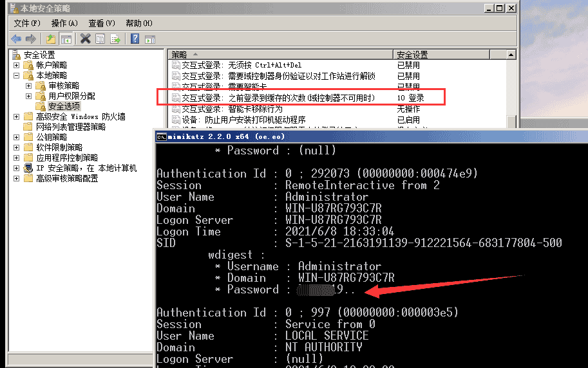Click the blue Help question mark icon
Screen dimensions: 588x368
pos(135,39)
